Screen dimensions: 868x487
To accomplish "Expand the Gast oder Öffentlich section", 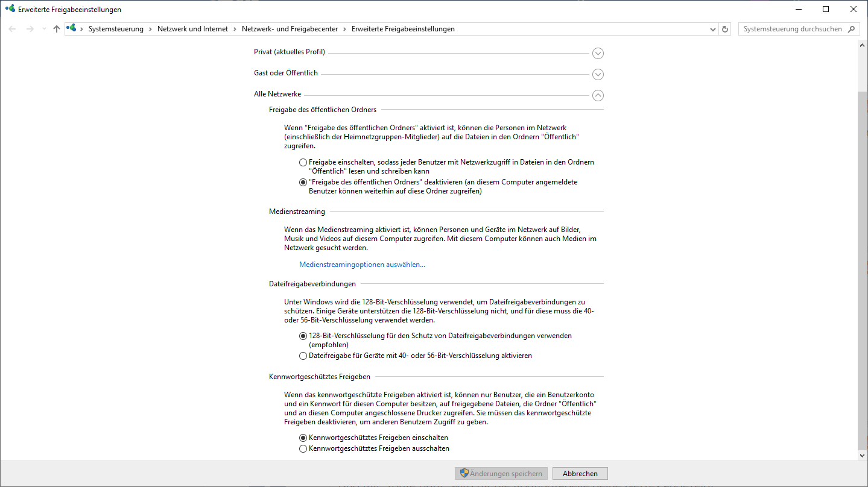I will [x=598, y=74].
